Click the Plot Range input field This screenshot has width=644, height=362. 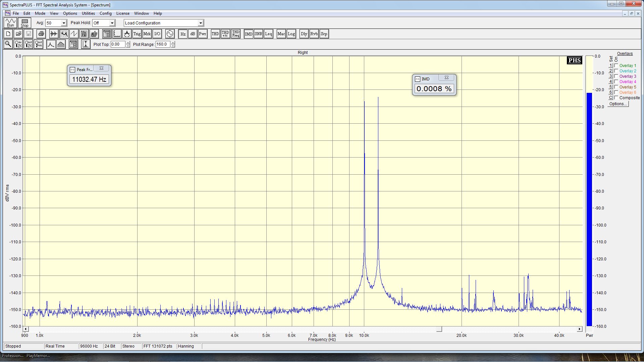(x=163, y=44)
